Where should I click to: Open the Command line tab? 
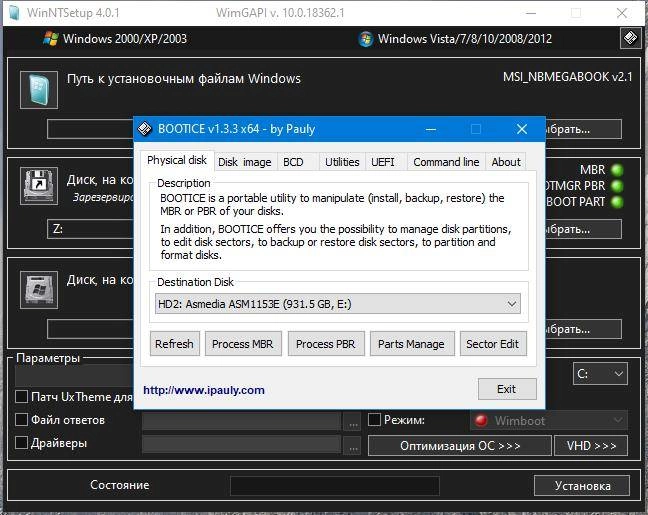pos(446,162)
